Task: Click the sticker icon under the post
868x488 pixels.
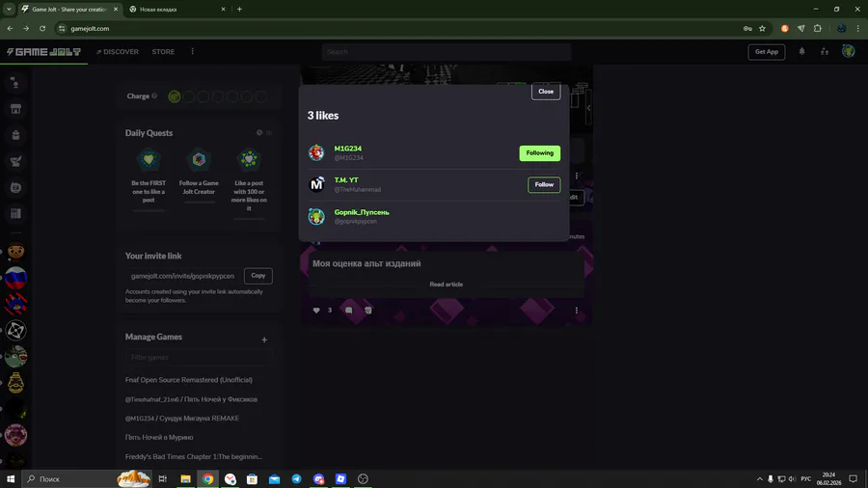Action: coord(368,311)
